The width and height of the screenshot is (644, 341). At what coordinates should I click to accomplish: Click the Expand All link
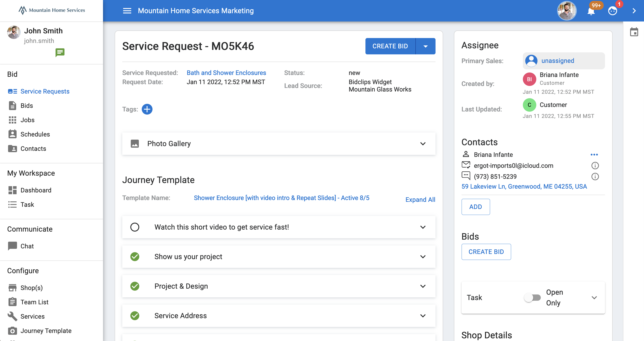(420, 200)
